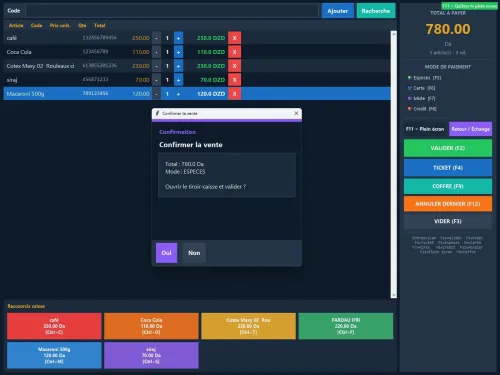Add Cotex Maxy 02 via yellow tile
The height and width of the screenshot is (375, 500).
click(248, 326)
